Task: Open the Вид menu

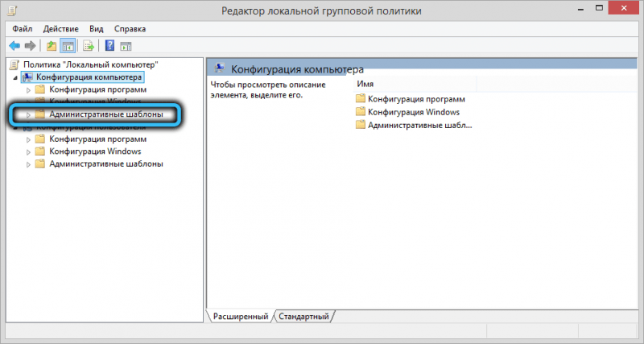Action: click(x=96, y=29)
